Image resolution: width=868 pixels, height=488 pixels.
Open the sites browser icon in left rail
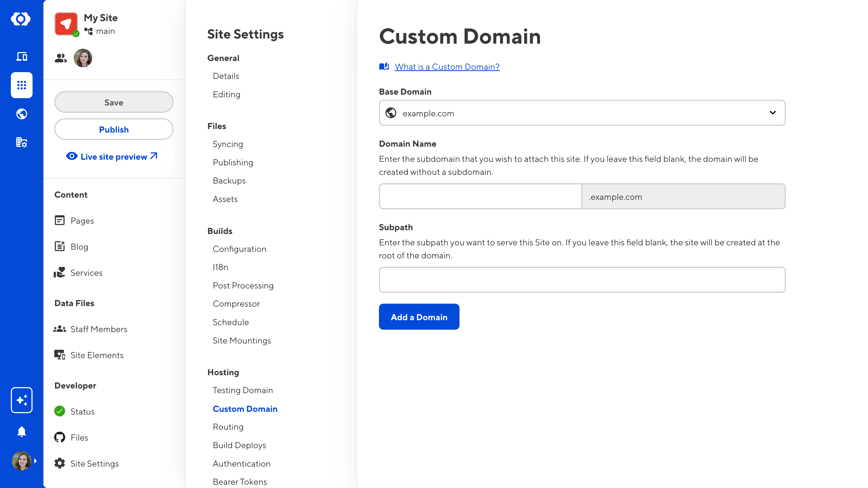(x=22, y=56)
